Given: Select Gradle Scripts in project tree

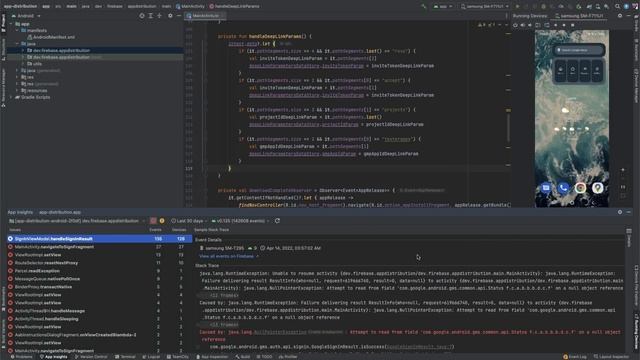Looking at the screenshot, I should pyautogui.click(x=32, y=97).
